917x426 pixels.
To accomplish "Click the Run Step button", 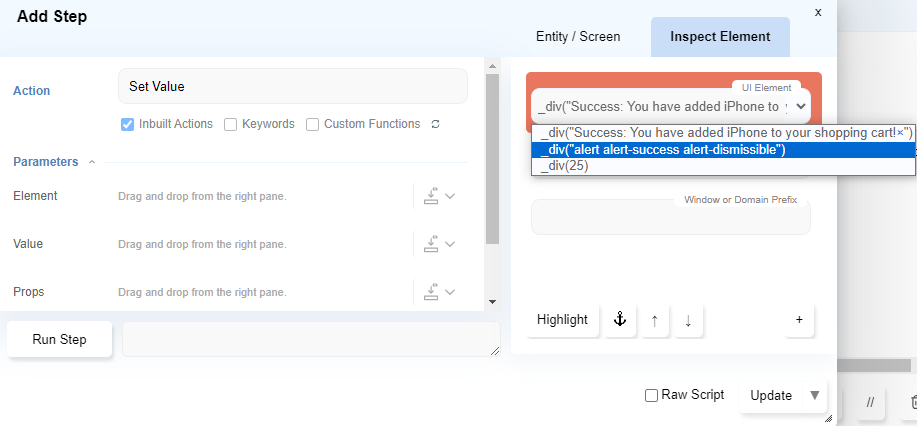I will coord(60,339).
